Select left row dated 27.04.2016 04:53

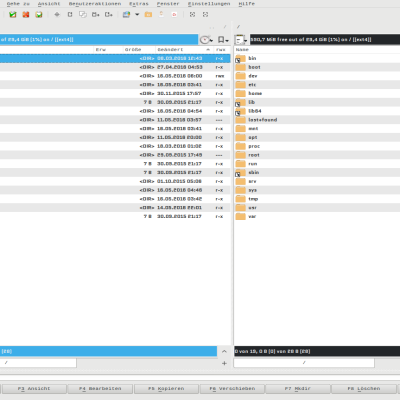pyautogui.click(x=115, y=67)
